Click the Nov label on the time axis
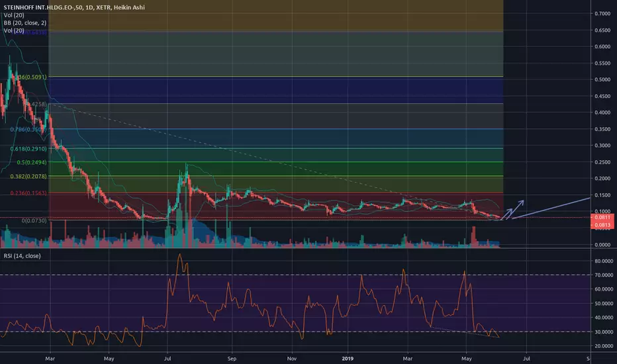Image resolution: width=617 pixels, height=364 pixels. point(291,359)
